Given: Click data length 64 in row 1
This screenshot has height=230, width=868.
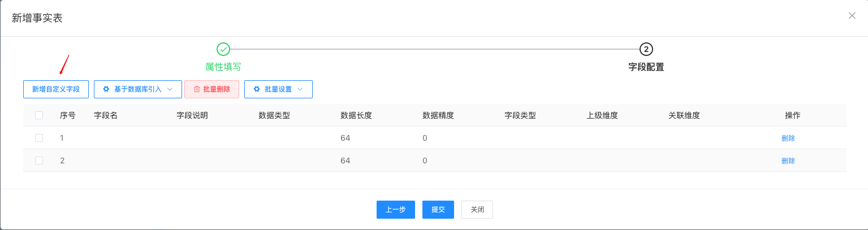Looking at the screenshot, I should (x=346, y=138).
